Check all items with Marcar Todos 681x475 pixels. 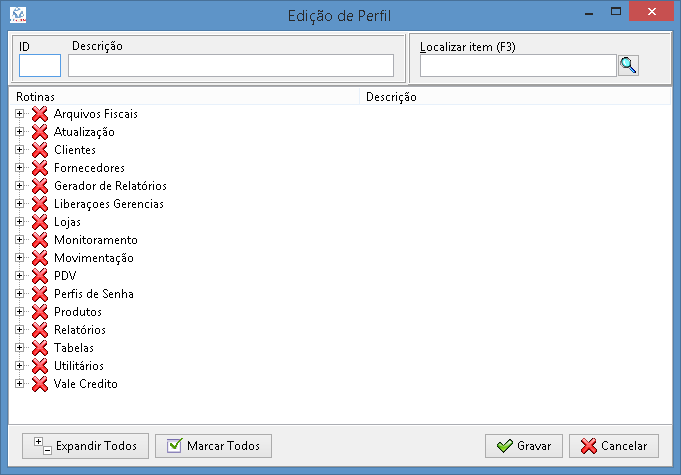click(x=213, y=446)
